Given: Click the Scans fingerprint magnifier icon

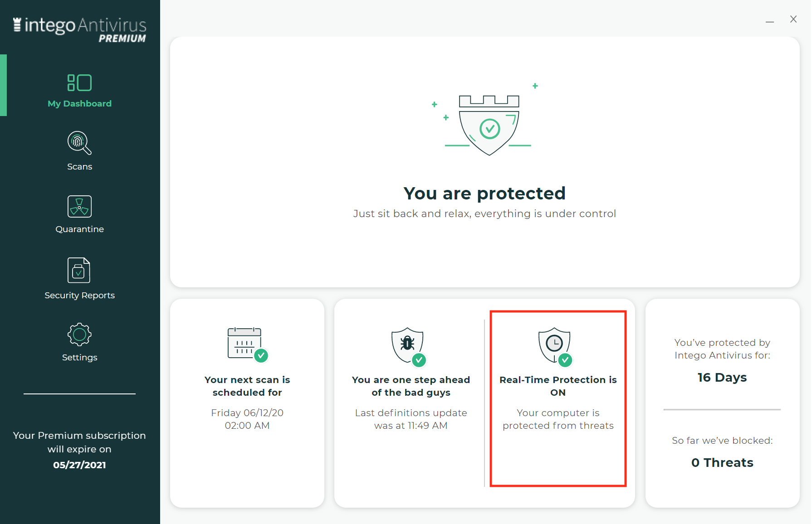Looking at the screenshot, I should pyautogui.click(x=79, y=143).
